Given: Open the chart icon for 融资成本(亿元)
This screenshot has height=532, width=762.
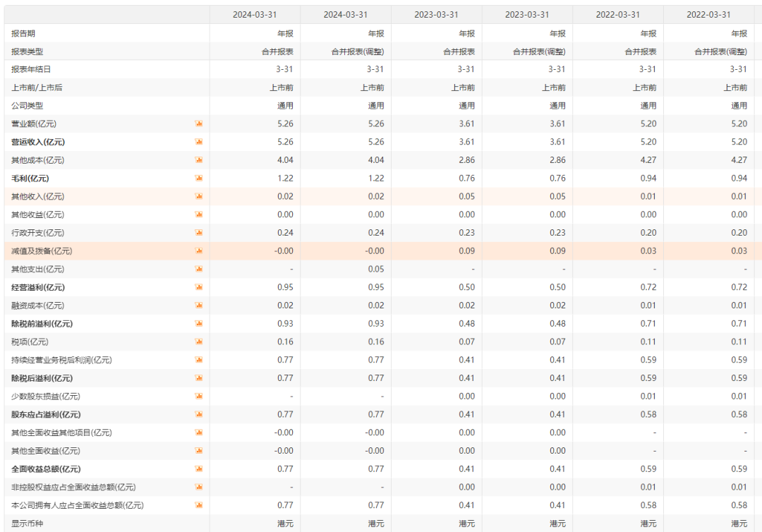Looking at the screenshot, I should (199, 306).
